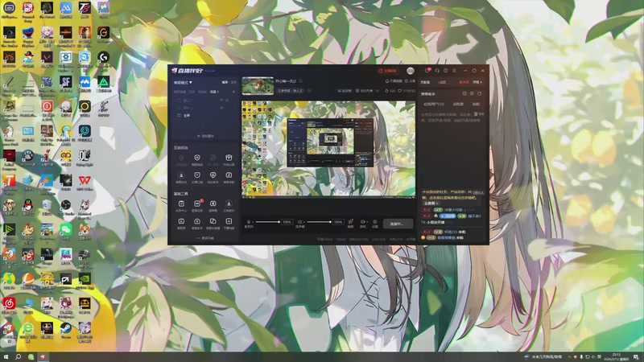Open the headset customer service icon
This screenshot has width=644, height=362.
tap(437, 71)
